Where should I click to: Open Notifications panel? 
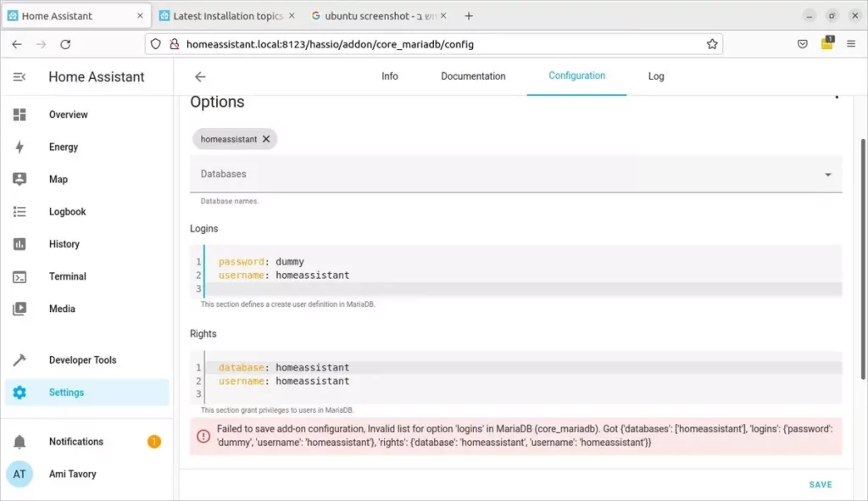click(x=87, y=441)
